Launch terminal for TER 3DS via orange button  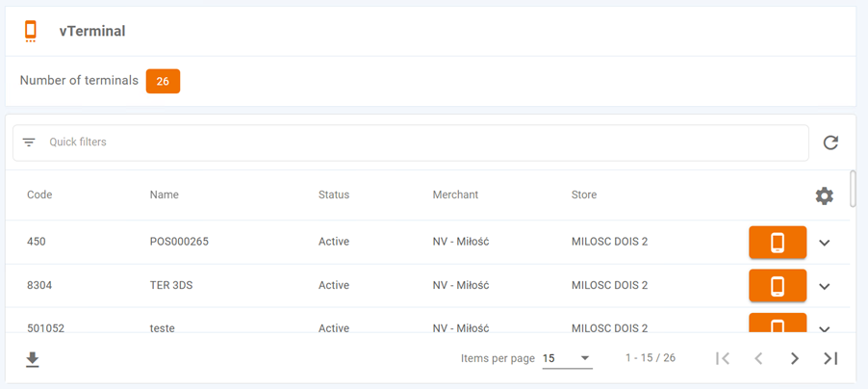coord(777,286)
